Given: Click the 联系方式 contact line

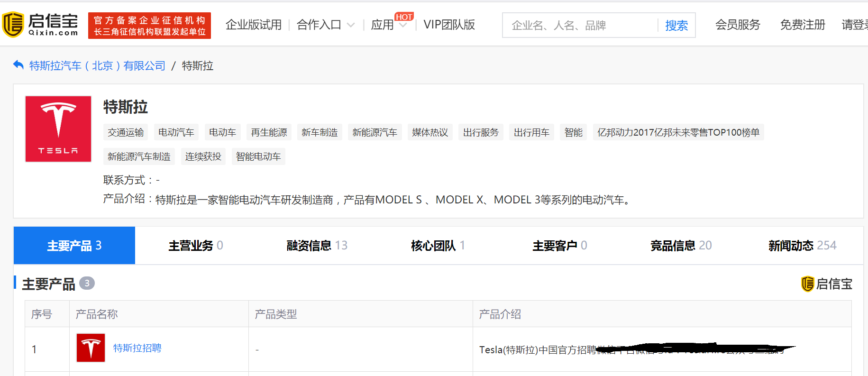Looking at the screenshot, I should [x=132, y=180].
